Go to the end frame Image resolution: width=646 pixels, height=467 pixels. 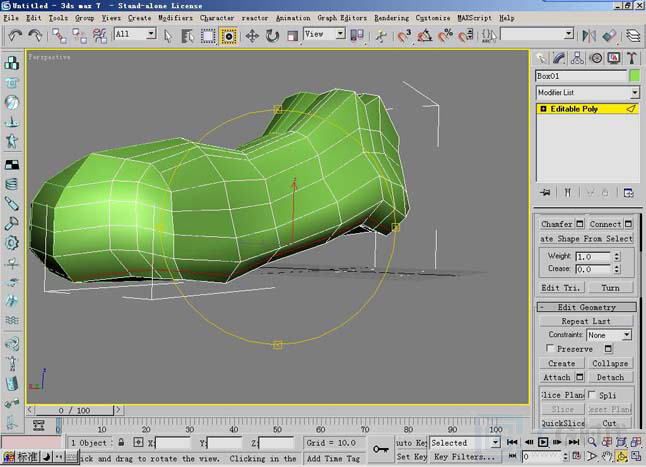[573, 442]
